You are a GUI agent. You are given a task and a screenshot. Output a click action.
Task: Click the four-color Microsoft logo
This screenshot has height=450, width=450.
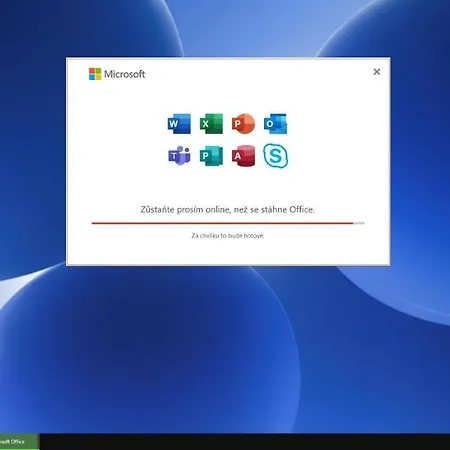point(95,74)
